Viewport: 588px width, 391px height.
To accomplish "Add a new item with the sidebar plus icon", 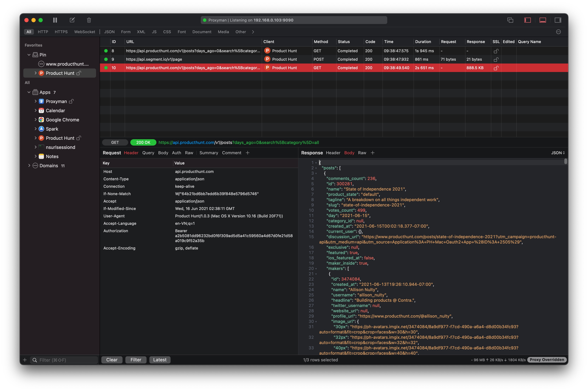I will (25, 360).
